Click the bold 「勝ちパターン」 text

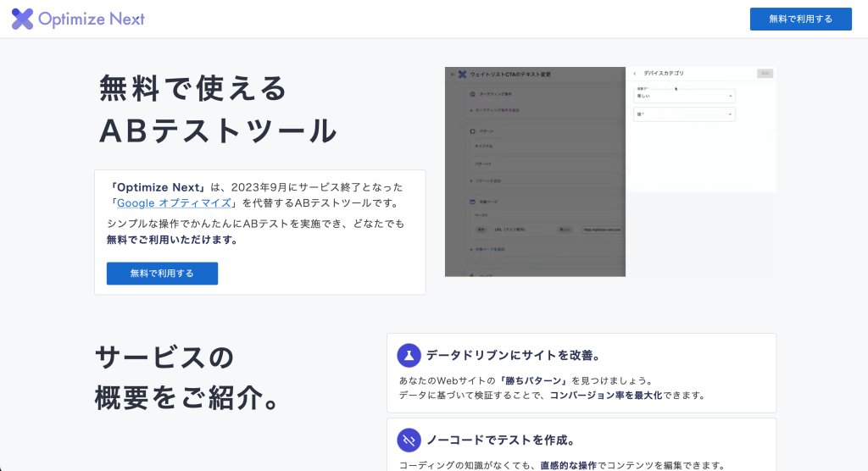[x=534, y=381]
